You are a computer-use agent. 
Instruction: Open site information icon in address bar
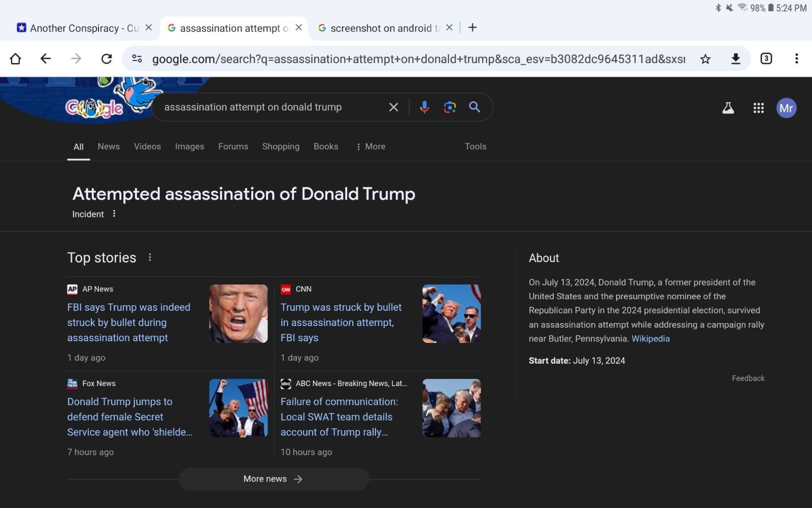[x=137, y=59]
